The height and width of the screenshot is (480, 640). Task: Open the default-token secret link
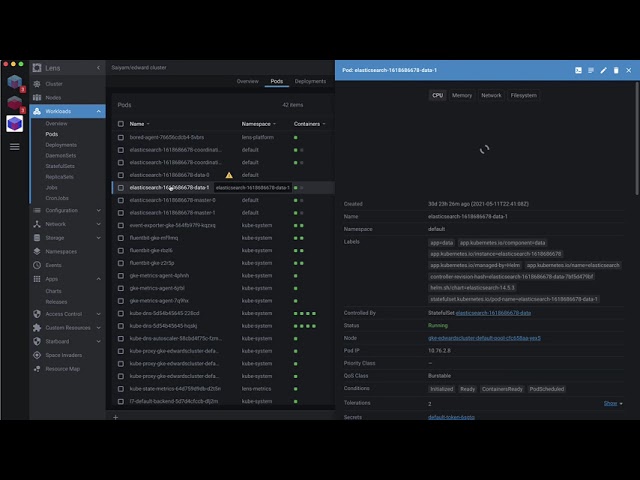(x=451, y=417)
